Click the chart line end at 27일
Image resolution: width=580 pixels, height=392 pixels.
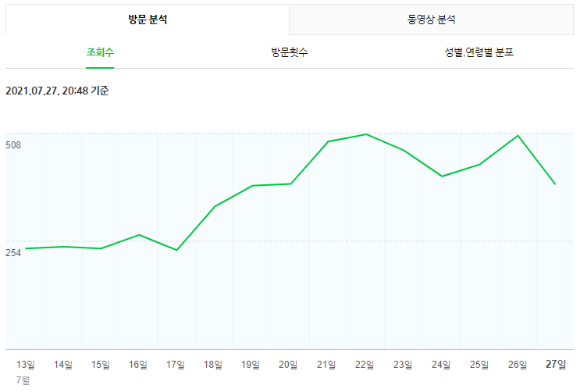coord(555,184)
